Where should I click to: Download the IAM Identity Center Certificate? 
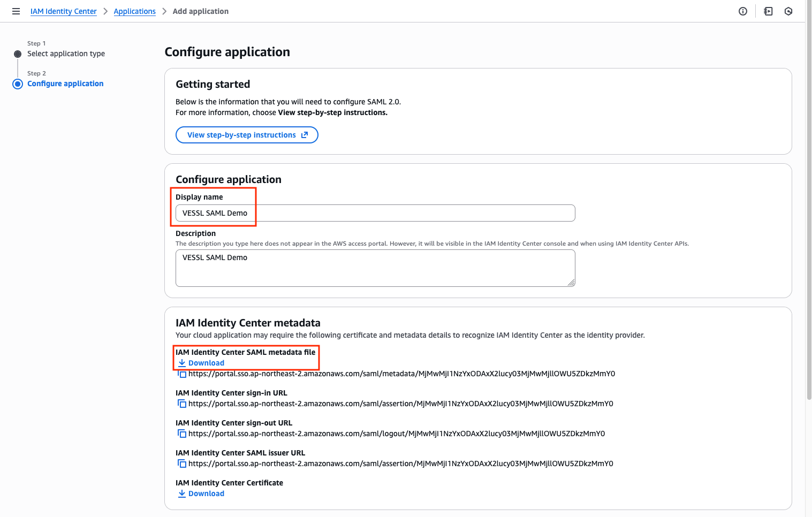(x=201, y=493)
